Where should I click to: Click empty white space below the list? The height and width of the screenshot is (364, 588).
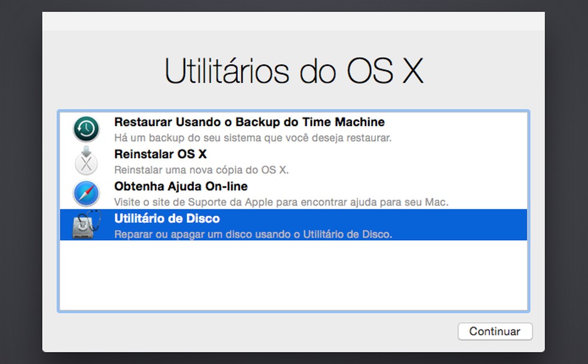293,275
